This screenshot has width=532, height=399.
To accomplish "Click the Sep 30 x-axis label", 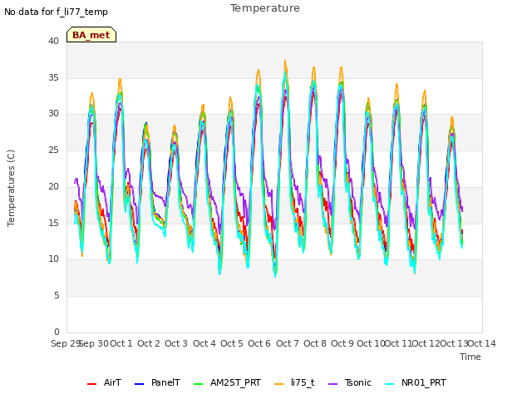I will coord(94,343).
